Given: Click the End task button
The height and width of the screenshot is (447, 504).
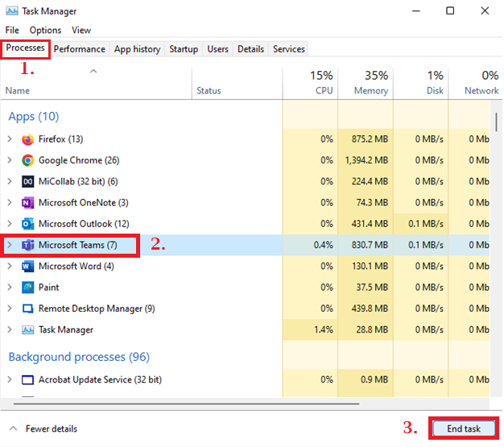Looking at the screenshot, I should coord(464,428).
